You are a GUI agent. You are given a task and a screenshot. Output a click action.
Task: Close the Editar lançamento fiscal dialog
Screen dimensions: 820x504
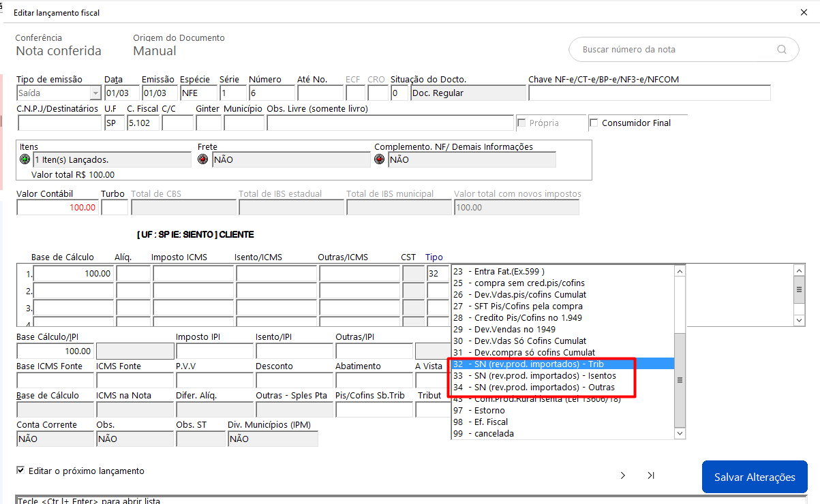coord(804,12)
